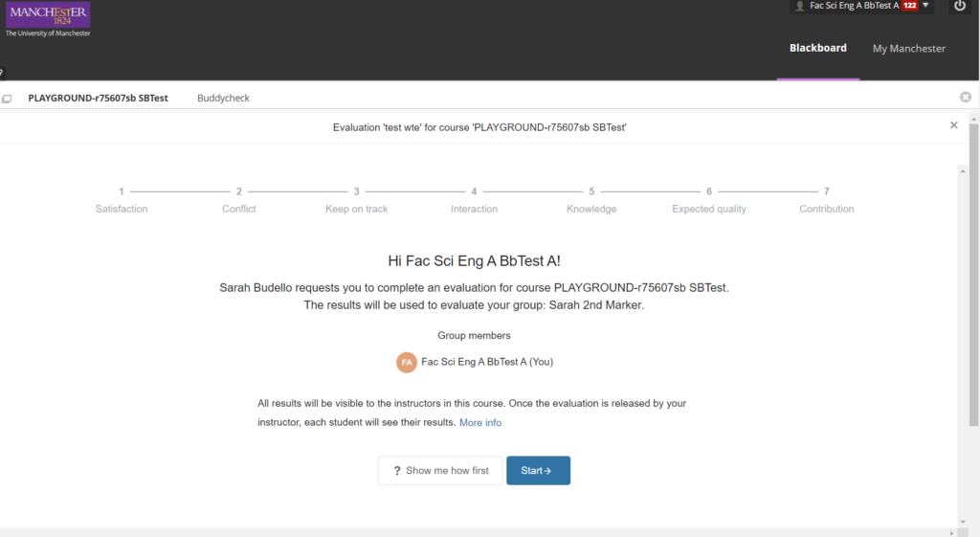Open the user menu dropdown arrow
The height and width of the screenshot is (537, 980).
coord(925,6)
